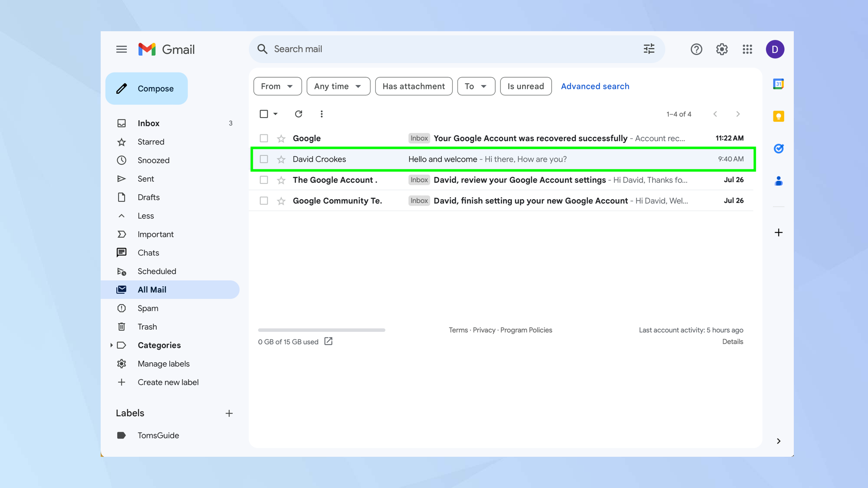Click the help circle icon
The width and height of the screenshot is (868, 488).
pos(696,49)
